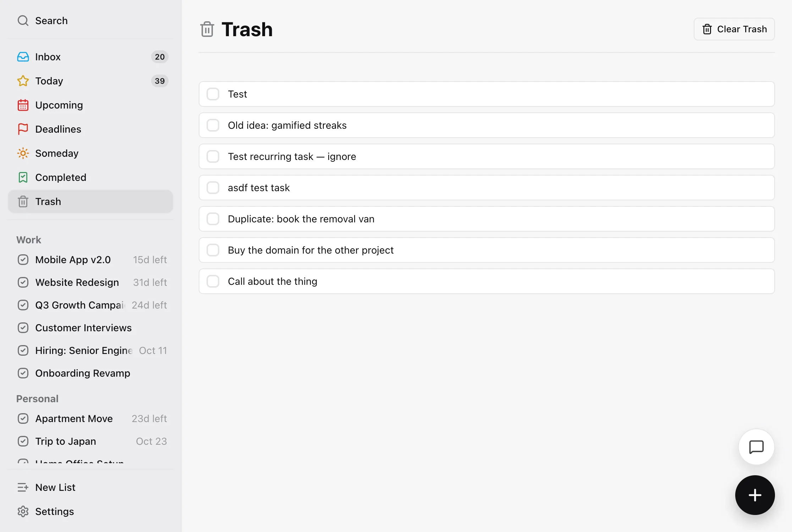Click the Completed bookmark-check icon
The width and height of the screenshot is (792, 532).
23,177
